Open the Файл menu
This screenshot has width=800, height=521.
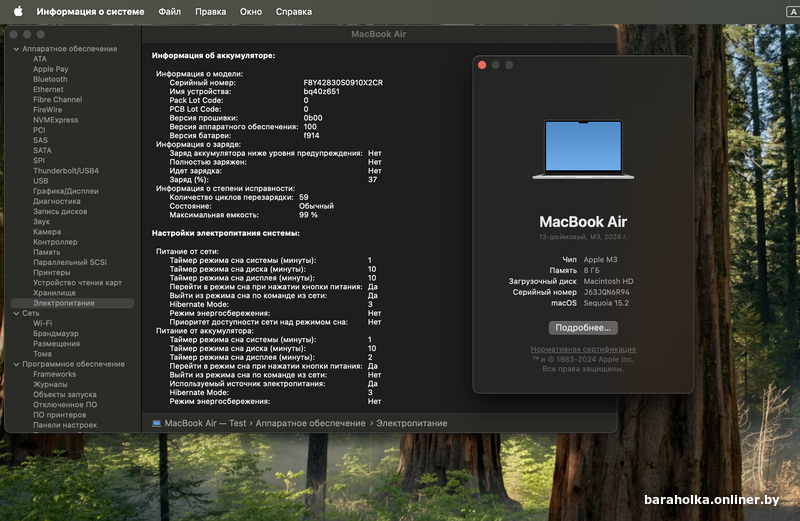coord(169,12)
